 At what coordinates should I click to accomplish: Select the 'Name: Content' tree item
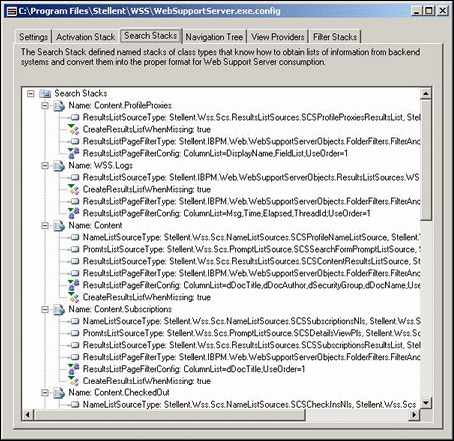[x=95, y=226]
